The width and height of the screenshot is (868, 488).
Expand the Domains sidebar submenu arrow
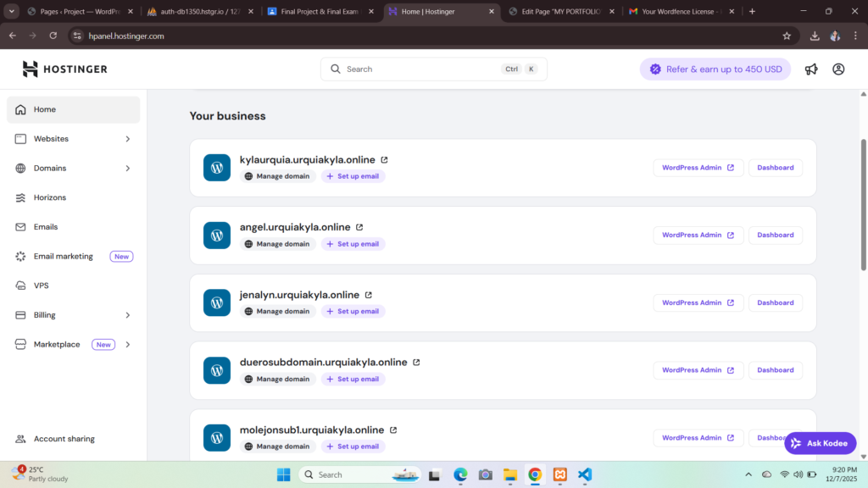128,169
